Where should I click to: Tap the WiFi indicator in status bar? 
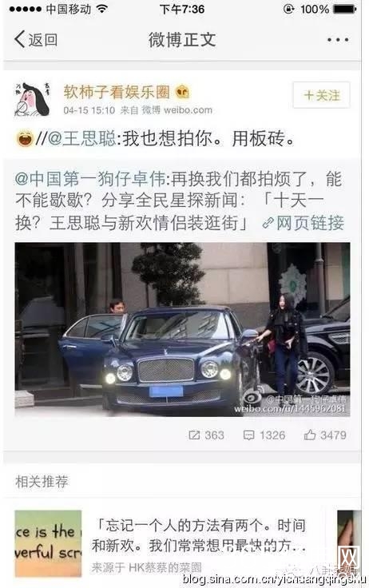point(101,9)
